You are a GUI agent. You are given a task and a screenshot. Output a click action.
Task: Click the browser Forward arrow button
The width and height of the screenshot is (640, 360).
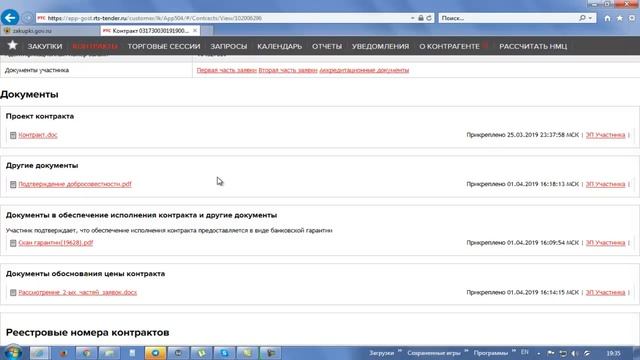click(27, 18)
